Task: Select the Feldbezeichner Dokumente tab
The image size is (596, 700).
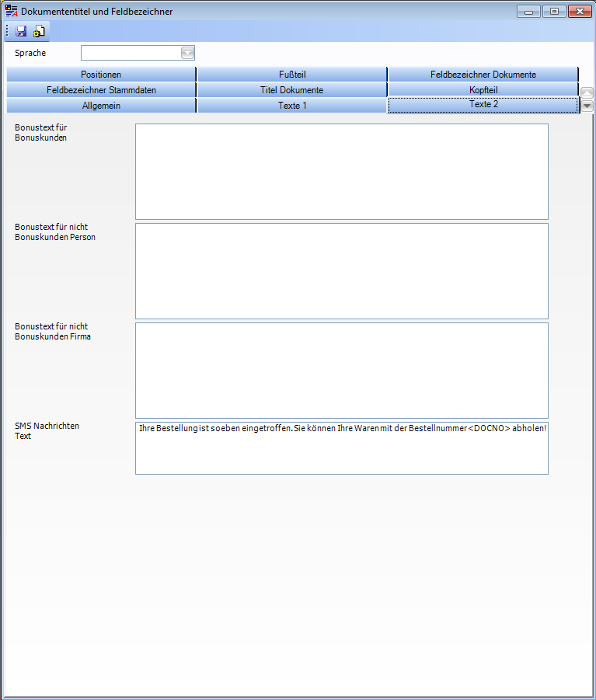Action: 483,75
